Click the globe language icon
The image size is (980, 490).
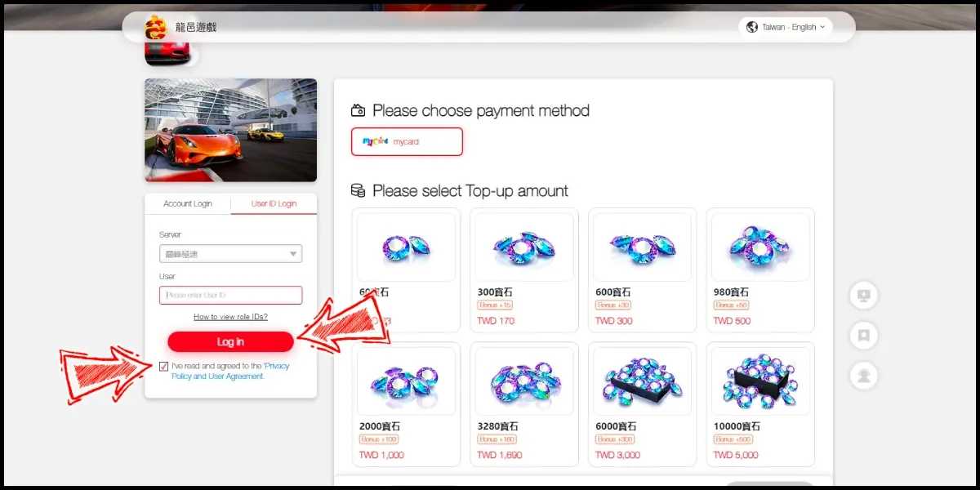point(752,27)
